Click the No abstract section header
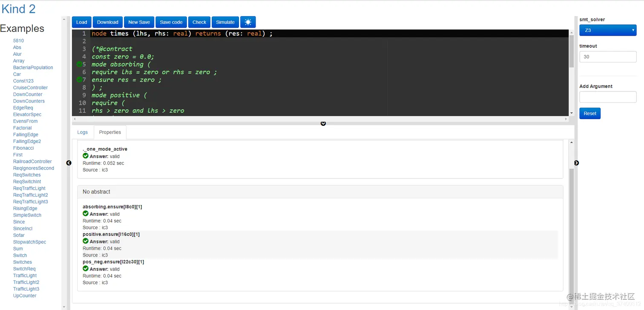The height and width of the screenshot is (310, 644). coord(320,192)
